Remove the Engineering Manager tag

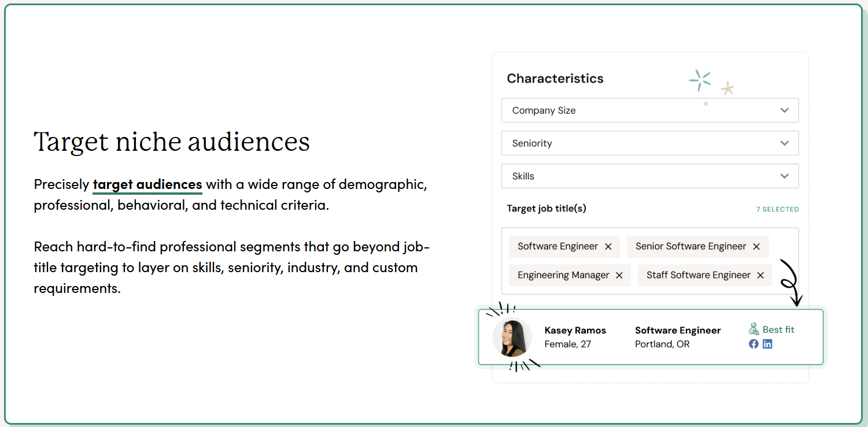click(x=619, y=276)
